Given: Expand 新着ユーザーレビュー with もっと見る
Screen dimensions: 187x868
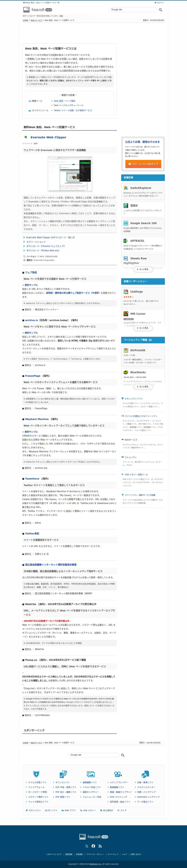Looking at the screenshot, I should (143, 328).
